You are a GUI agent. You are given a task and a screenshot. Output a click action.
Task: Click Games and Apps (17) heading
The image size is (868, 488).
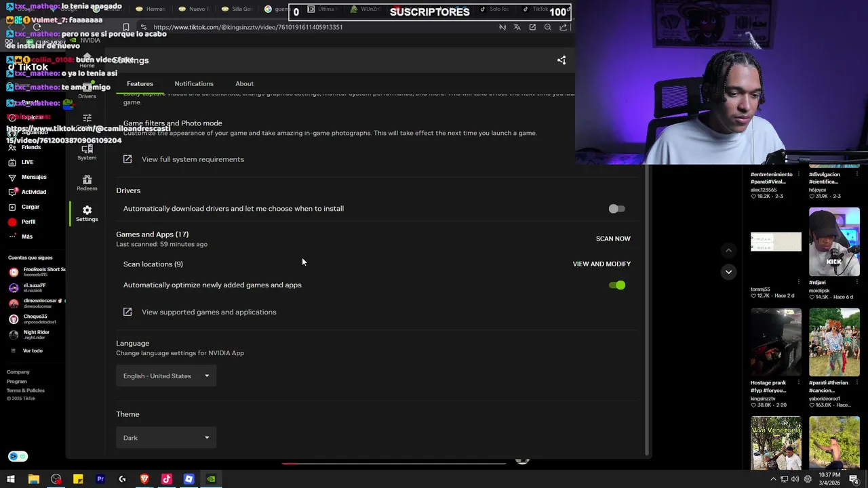pyautogui.click(x=152, y=235)
